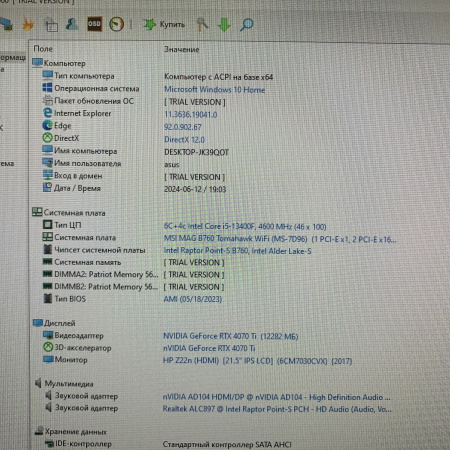
Task: Open the 11.3636.19041.0 version link
Action: [x=190, y=115]
